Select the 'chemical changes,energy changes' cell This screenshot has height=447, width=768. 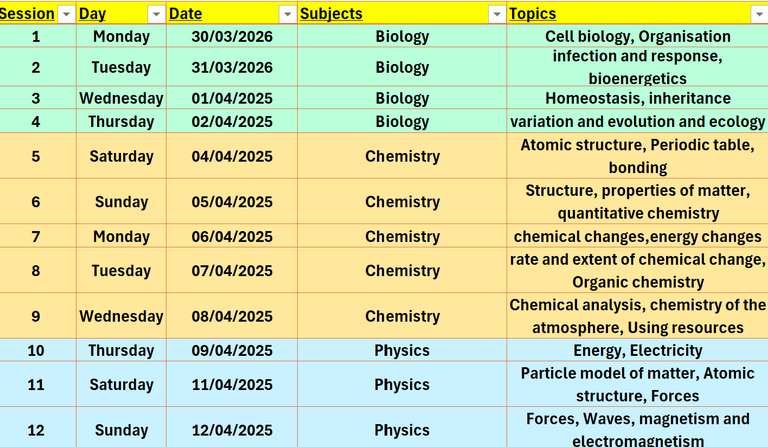[637, 237]
